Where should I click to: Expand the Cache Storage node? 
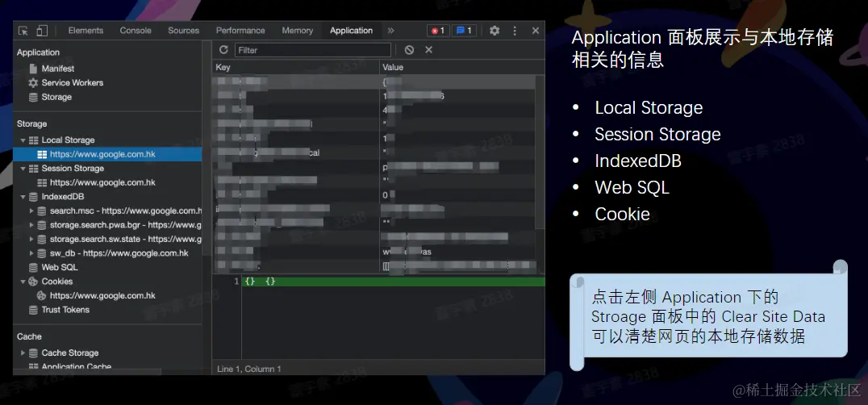pyautogui.click(x=23, y=353)
